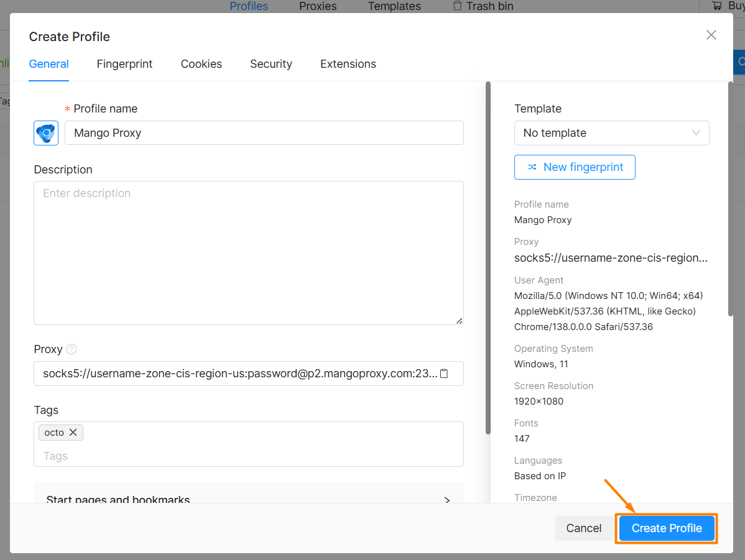
Task: Generate a New fingerprint
Action: 575,167
